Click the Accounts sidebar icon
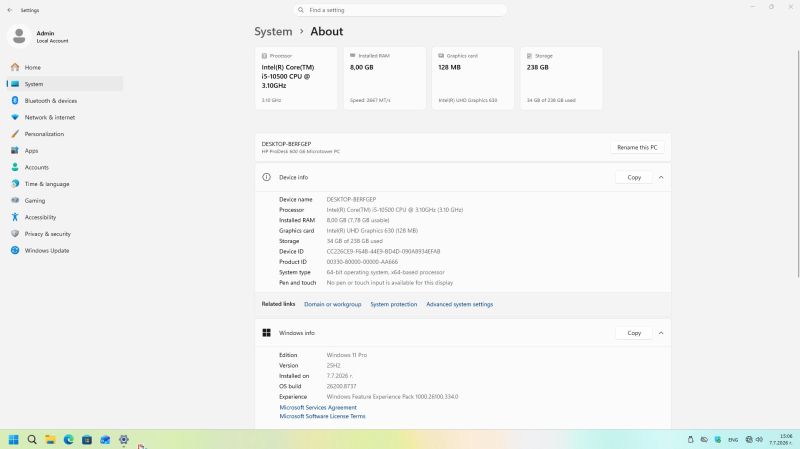 point(15,167)
